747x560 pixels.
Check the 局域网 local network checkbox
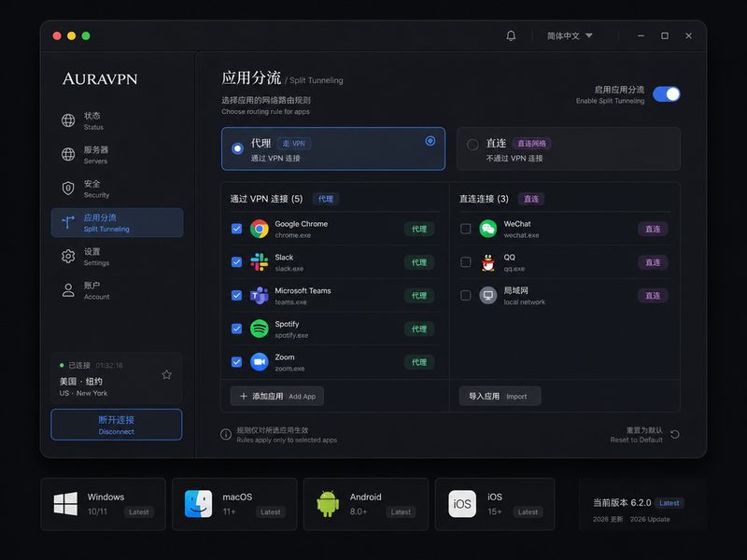(466, 296)
